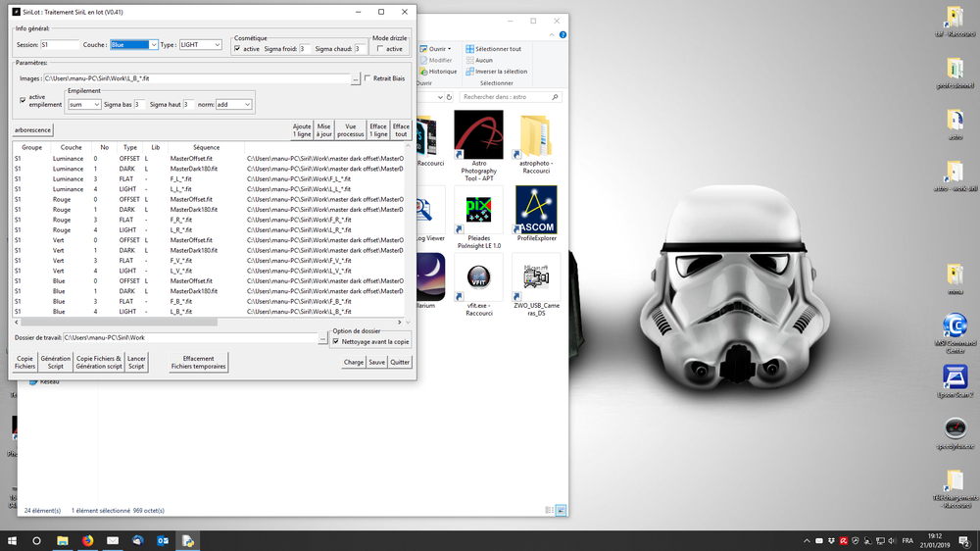Enable the Mode drizzle active checkbox
The width and height of the screenshot is (980, 551).
point(380,49)
